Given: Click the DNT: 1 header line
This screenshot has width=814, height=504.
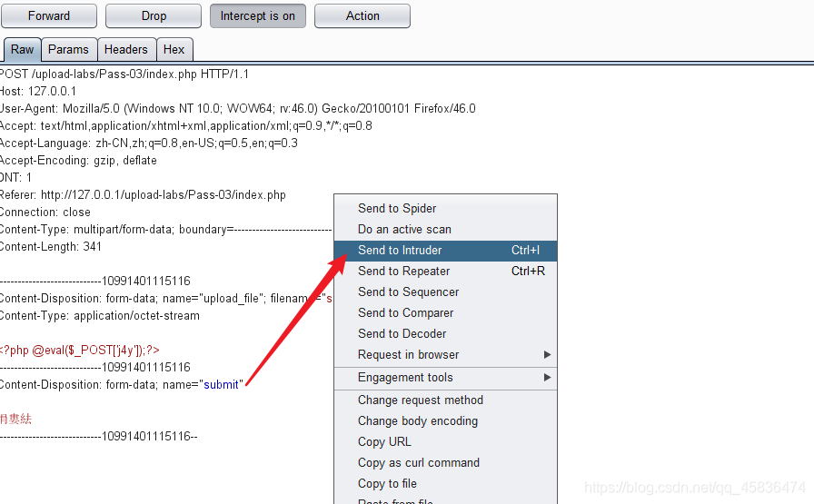Looking at the screenshot, I should [15, 177].
